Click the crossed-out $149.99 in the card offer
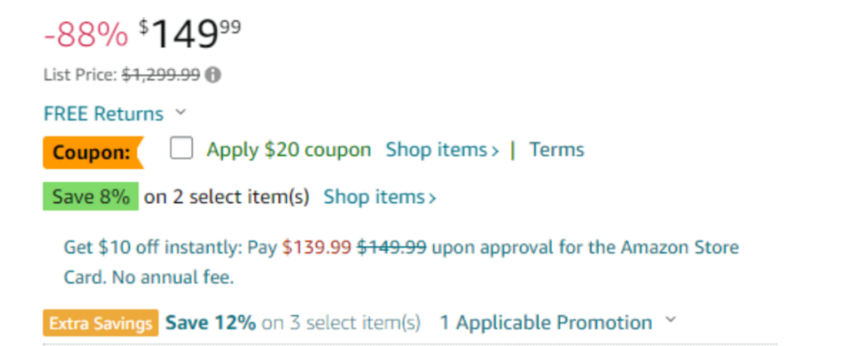Screen dimensions: 868x346 (391, 247)
